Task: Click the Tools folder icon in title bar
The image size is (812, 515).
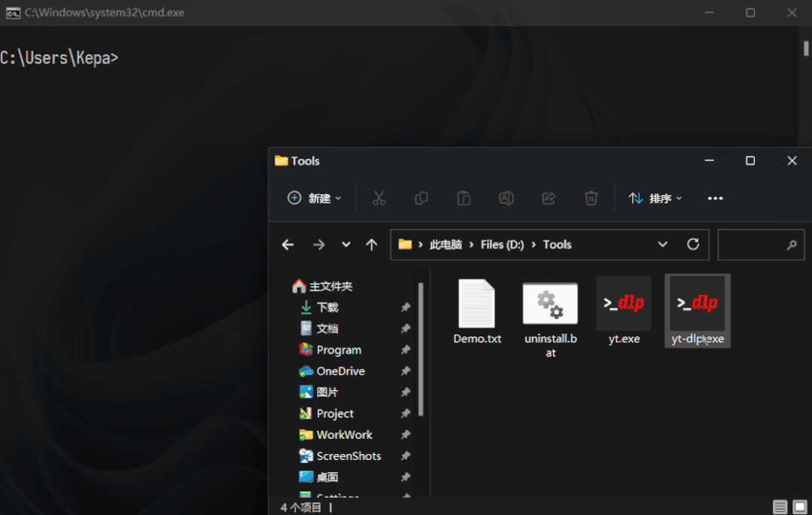Action: click(281, 160)
